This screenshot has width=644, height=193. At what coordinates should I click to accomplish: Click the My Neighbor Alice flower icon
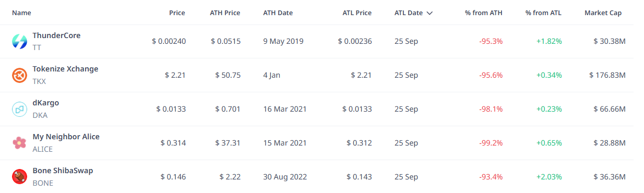tap(19, 143)
